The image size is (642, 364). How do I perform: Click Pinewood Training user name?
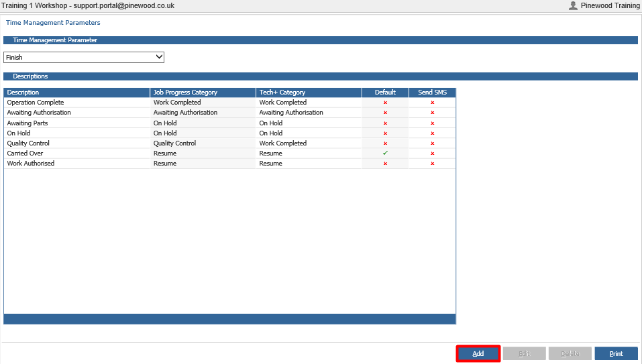click(x=610, y=6)
